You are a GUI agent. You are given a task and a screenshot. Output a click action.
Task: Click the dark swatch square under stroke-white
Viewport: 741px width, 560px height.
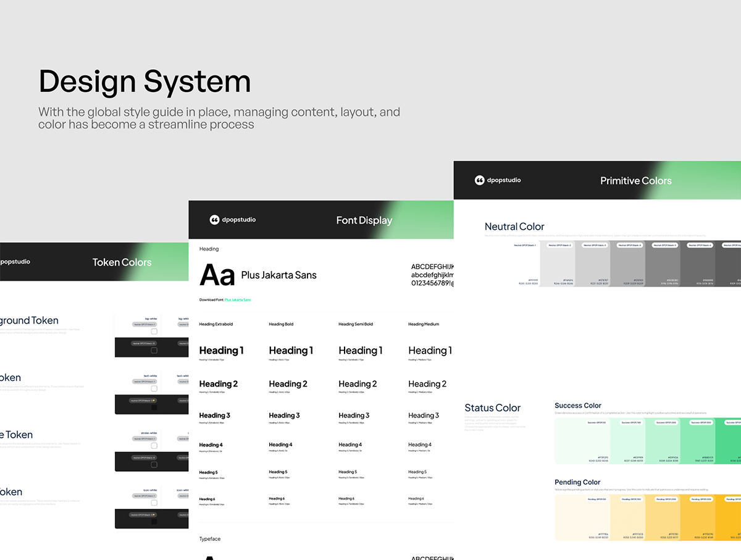(154, 464)
